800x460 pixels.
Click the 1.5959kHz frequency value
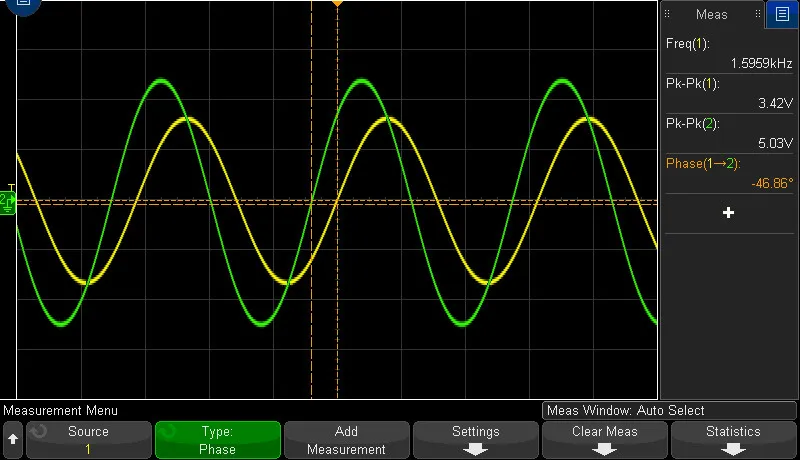[761, 63]
